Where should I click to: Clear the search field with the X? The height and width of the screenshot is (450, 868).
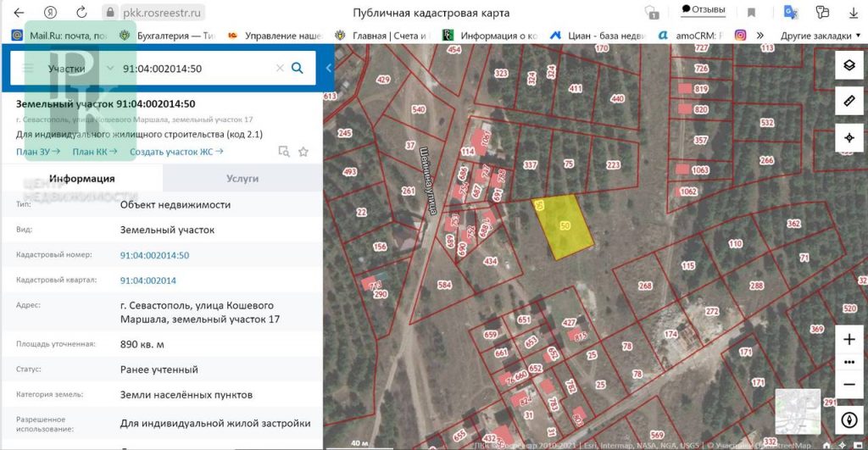coord(280,68)
